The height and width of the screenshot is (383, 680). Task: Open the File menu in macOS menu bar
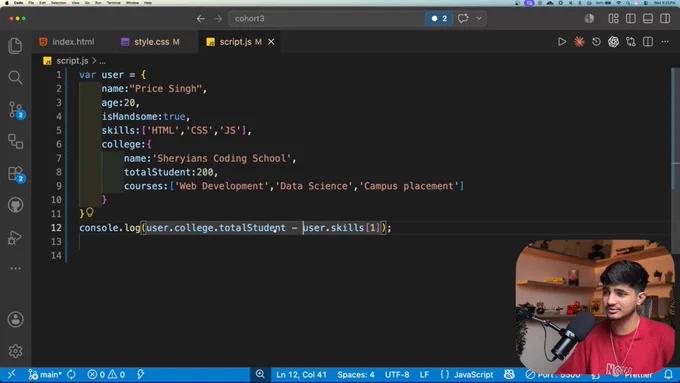31,3
